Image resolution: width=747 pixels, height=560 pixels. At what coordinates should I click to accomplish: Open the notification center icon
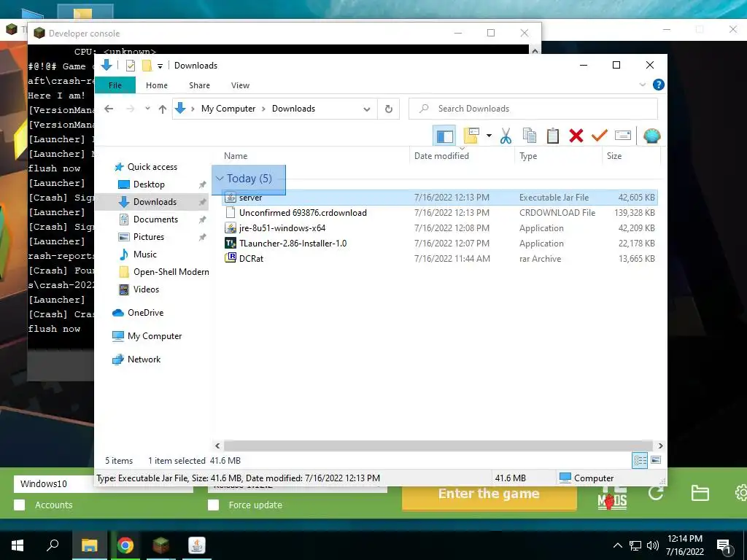pos(724,546)
